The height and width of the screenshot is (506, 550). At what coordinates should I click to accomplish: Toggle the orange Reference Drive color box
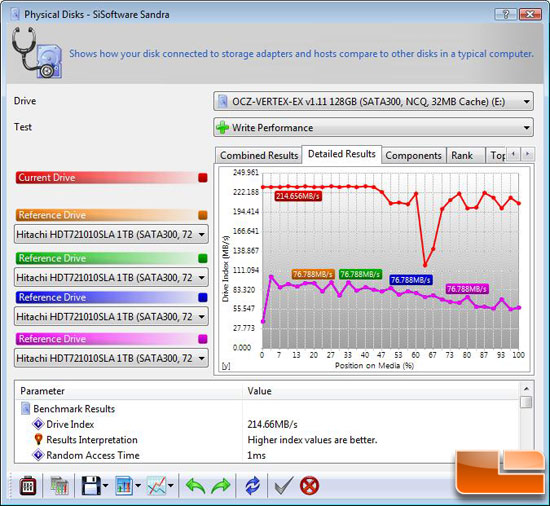tap(203, 215)
